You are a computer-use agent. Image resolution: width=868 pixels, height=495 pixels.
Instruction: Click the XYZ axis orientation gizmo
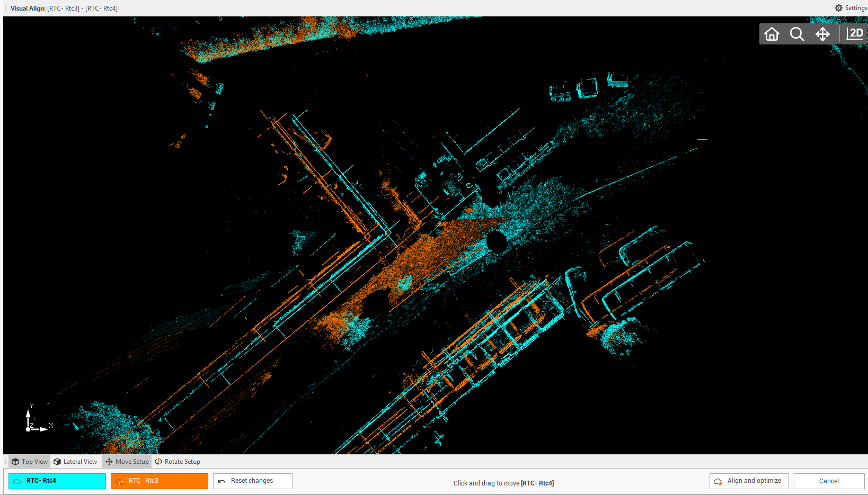[x=35, y=420]
